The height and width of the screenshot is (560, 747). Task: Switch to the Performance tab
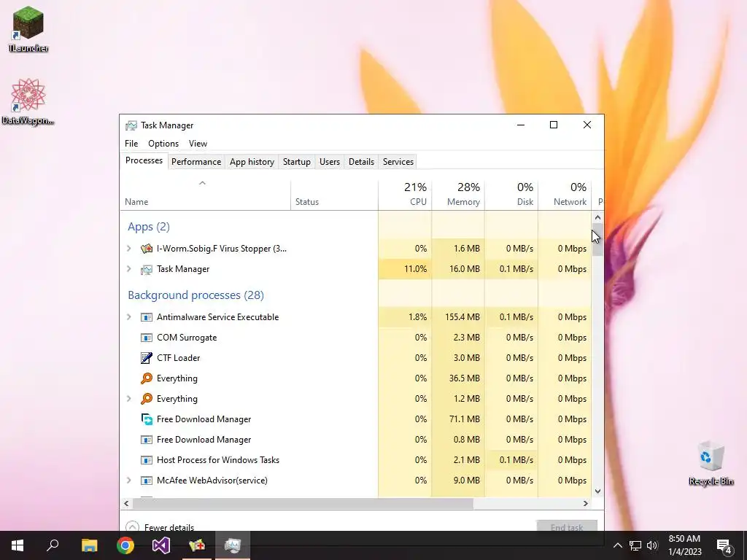[x=196, y=162]
